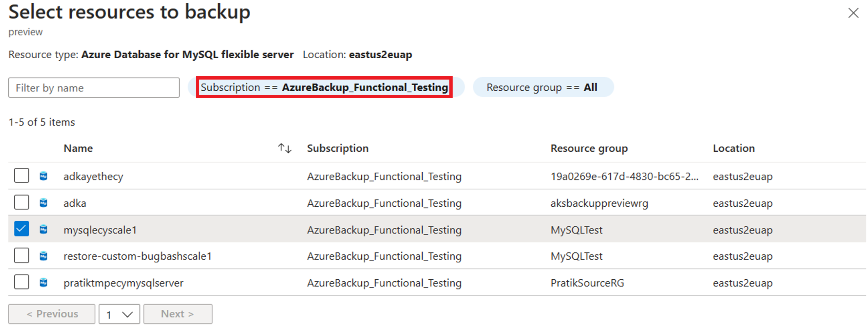Image resolution: width=868 pixels, height=331 pixels.
Task: Close the Select resources to backup pane
Action: [853, 13]
